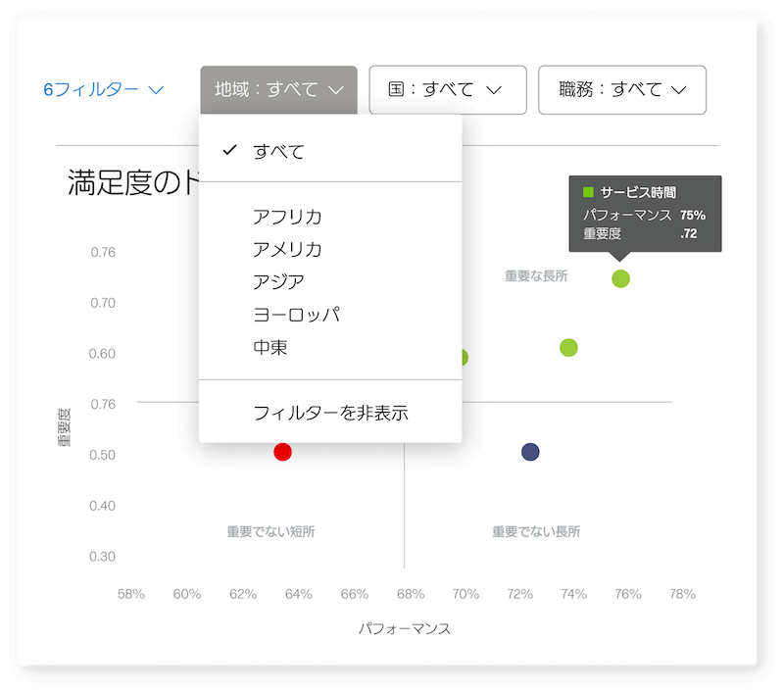Choose アメリカ from the region list
This screenshot has height=692, width=784.
pos(287,250)
